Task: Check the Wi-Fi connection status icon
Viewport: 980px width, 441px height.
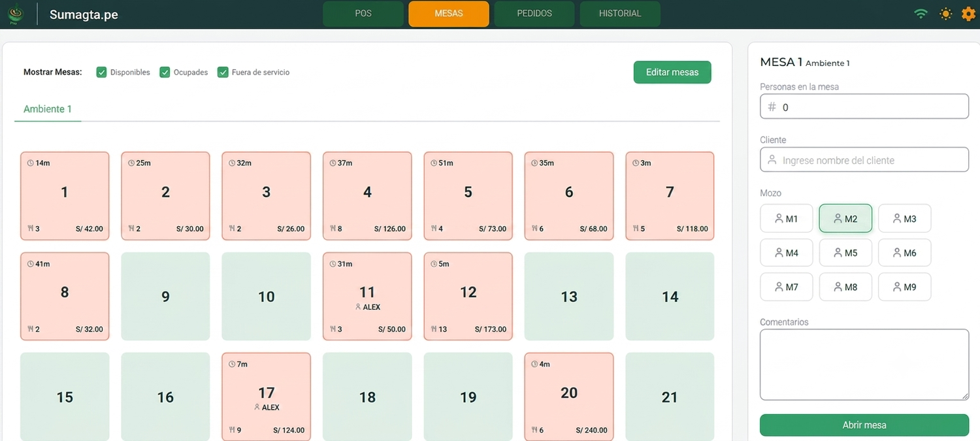Action: click(x=921, y=14)
